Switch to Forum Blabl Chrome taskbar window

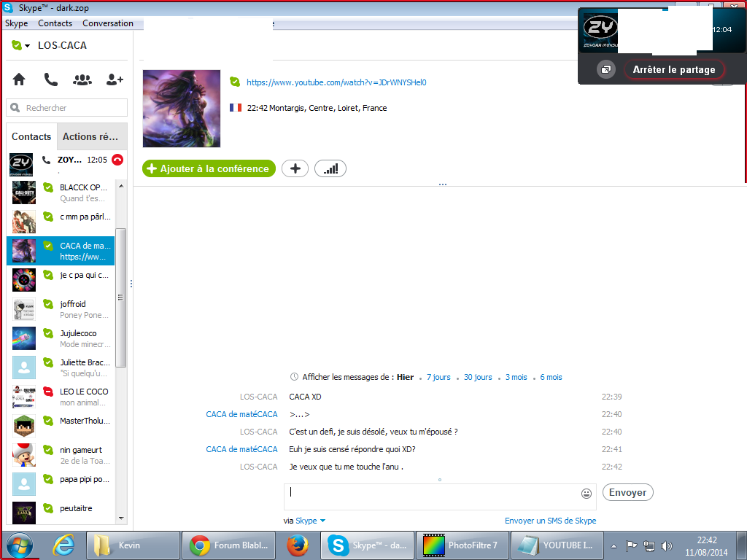click(x=230, y=545)
